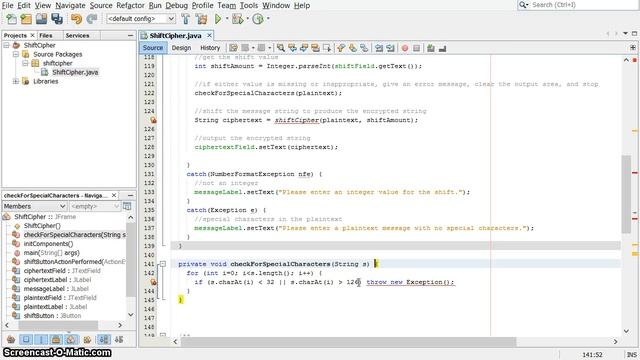Click the Find Selection magnifier icon
The image size is (640, 360).
click(x=281, y=48)
